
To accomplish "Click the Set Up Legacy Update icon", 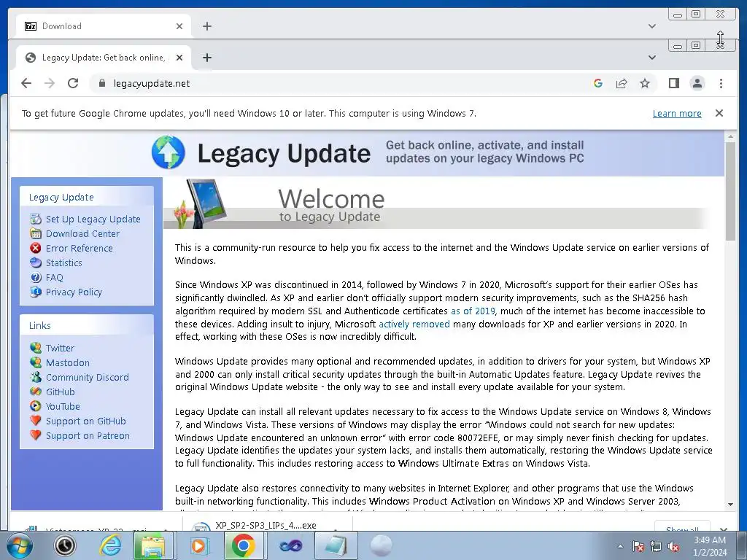I will (x=36, y=219).
